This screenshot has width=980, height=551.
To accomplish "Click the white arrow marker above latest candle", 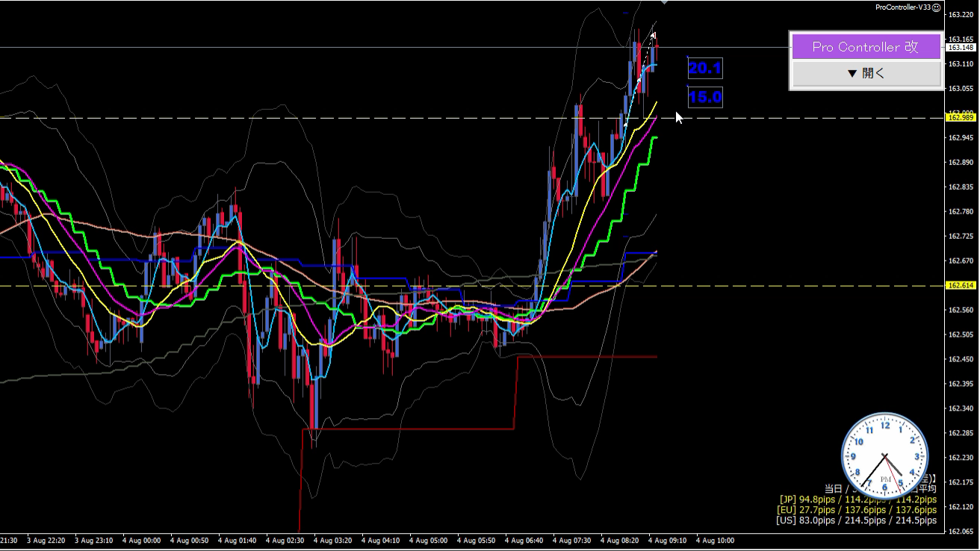I will click(653, 35).
